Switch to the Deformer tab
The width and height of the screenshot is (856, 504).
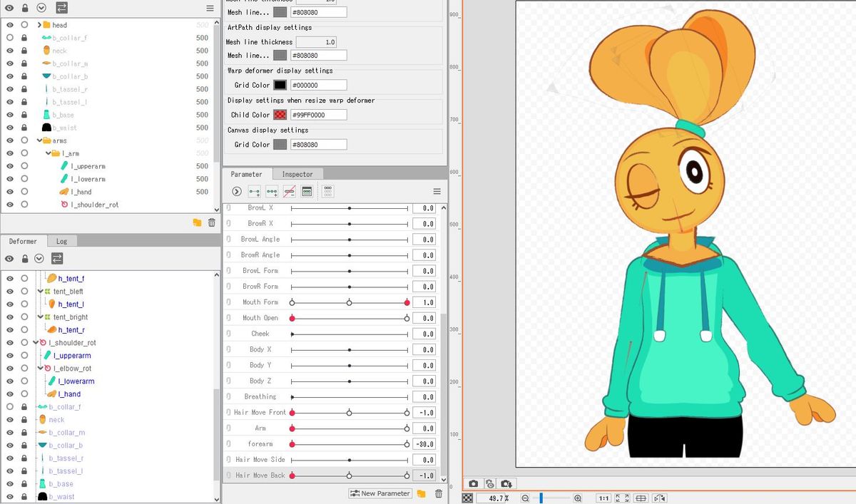(23, 241)
